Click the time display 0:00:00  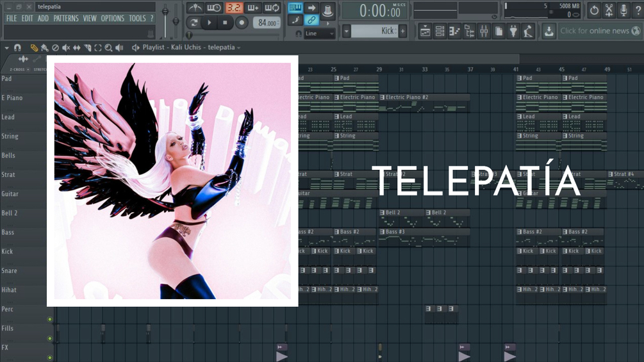point(376,11)
